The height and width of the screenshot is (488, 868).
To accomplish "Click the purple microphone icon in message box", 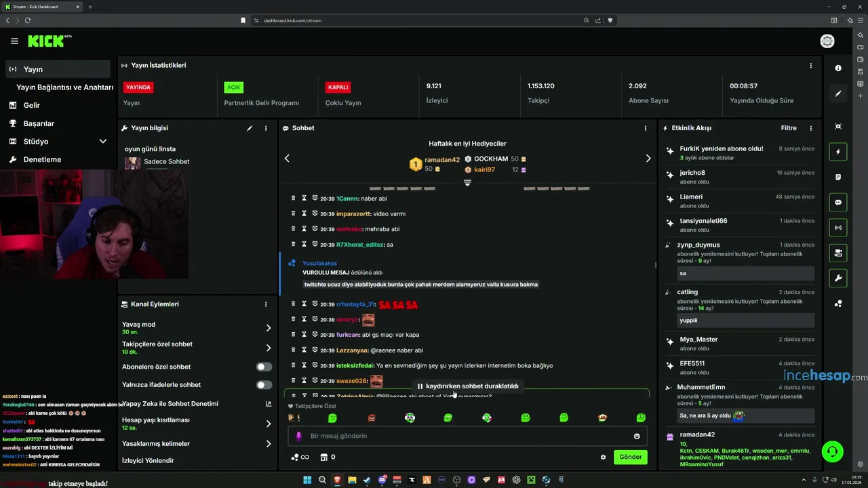I will tap(299, 436).
